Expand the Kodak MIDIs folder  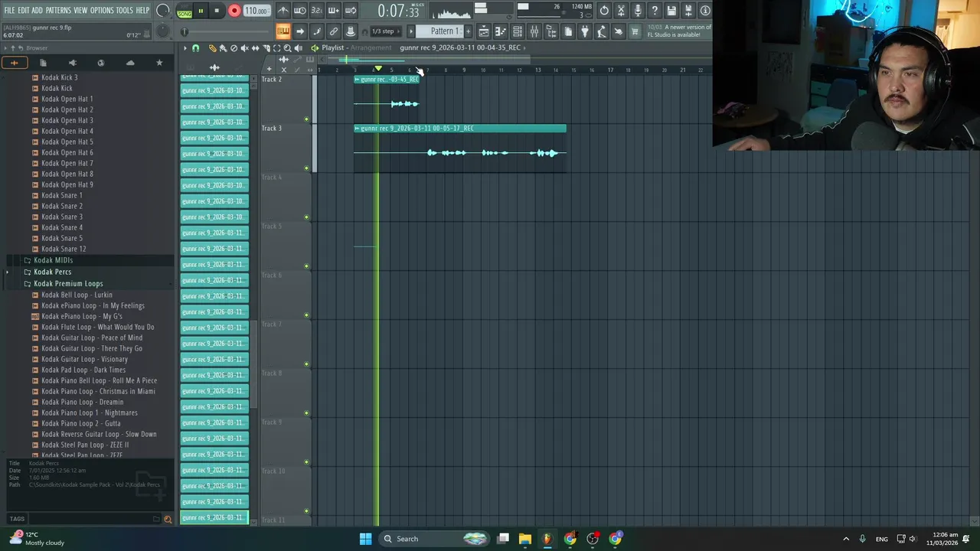pyautogui.click(x=54, y=260)
